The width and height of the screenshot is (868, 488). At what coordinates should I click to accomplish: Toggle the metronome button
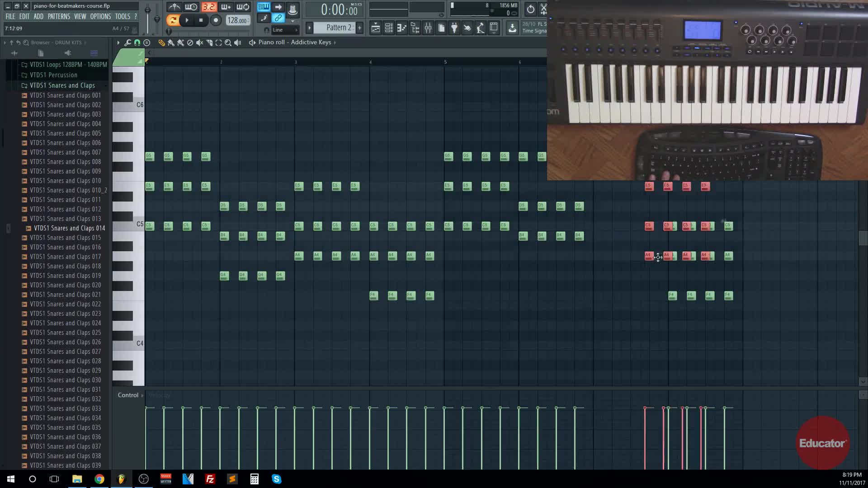(x=174, y=7)
